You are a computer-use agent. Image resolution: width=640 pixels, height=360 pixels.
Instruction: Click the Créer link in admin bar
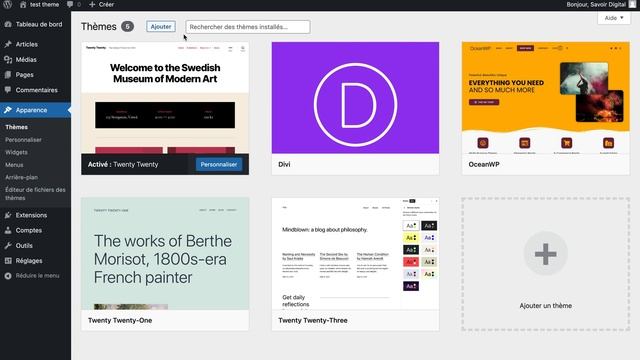tap(106, 4)
